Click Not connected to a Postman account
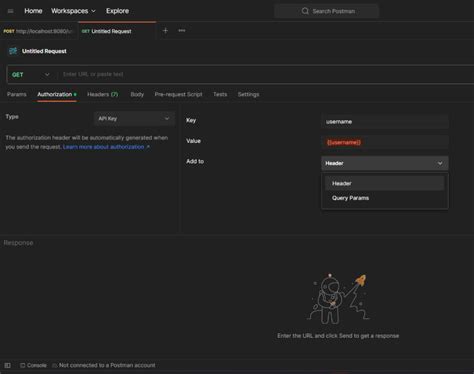 pyautogui.click(x=104, y=365)
